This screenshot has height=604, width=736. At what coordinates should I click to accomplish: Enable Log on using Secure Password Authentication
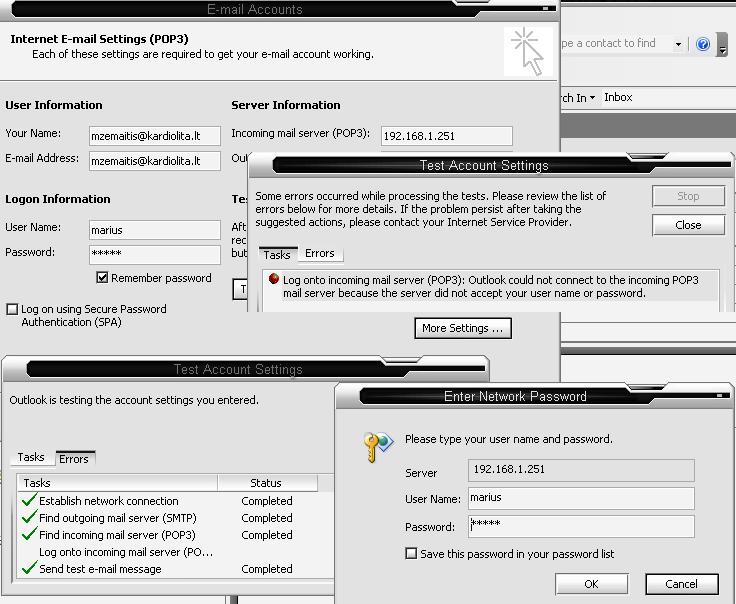point(12,310)
